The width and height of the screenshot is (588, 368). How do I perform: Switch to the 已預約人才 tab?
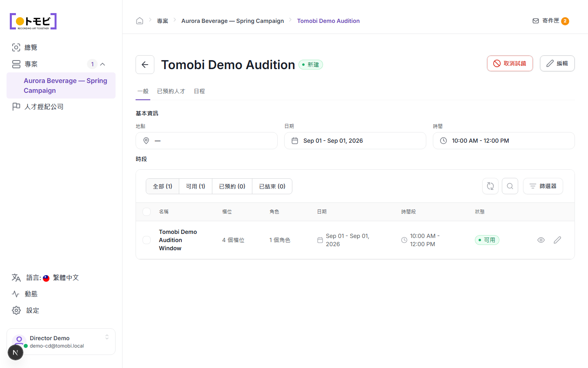(x=171, y=91)
